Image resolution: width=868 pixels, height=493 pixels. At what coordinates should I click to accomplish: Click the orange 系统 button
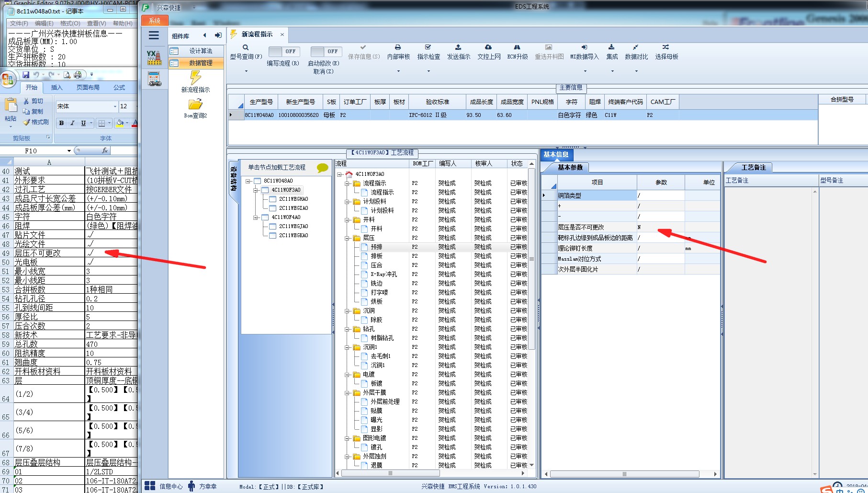pos(155,21)
